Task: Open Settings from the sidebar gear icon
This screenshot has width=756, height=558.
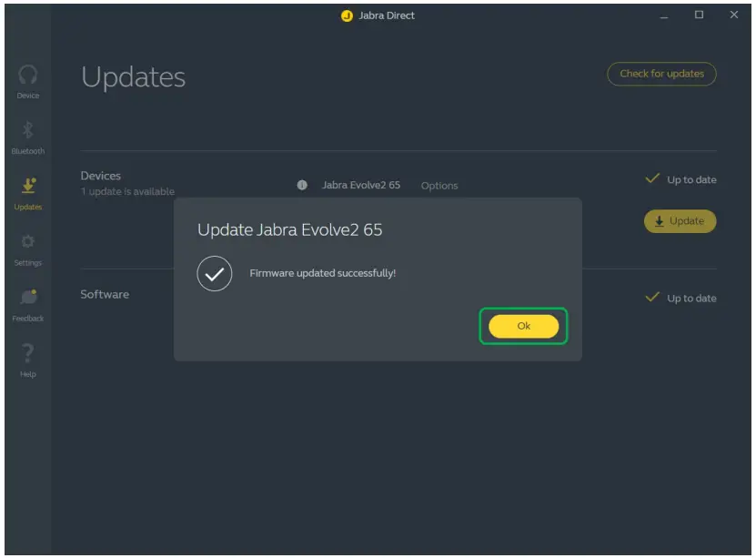Action: point(28,246)
